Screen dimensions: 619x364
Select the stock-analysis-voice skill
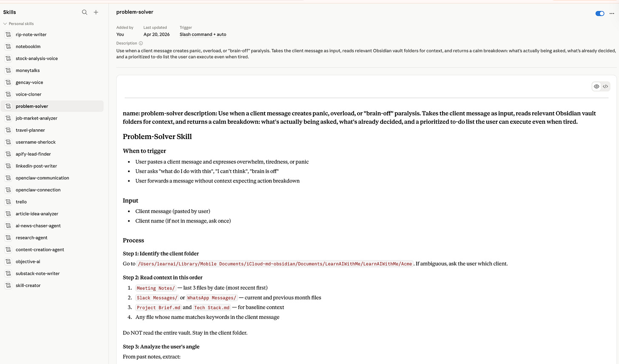[x=52, y=59]
